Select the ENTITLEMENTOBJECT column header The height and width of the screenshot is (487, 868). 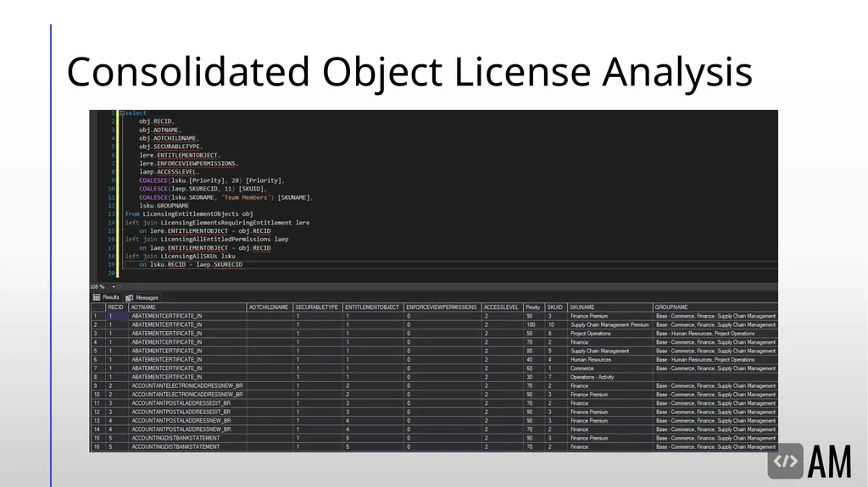(x=373, y=307)
